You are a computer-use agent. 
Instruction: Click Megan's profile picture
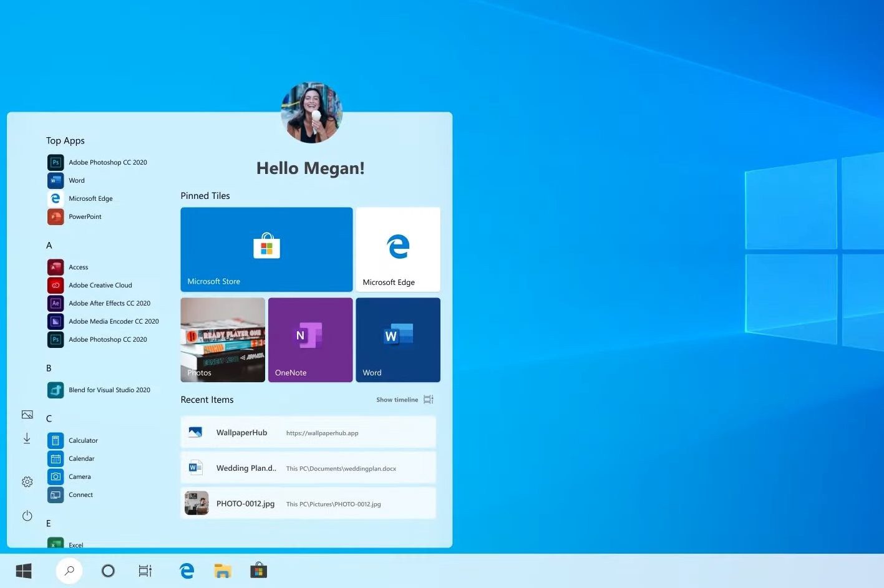coord(311,113)
